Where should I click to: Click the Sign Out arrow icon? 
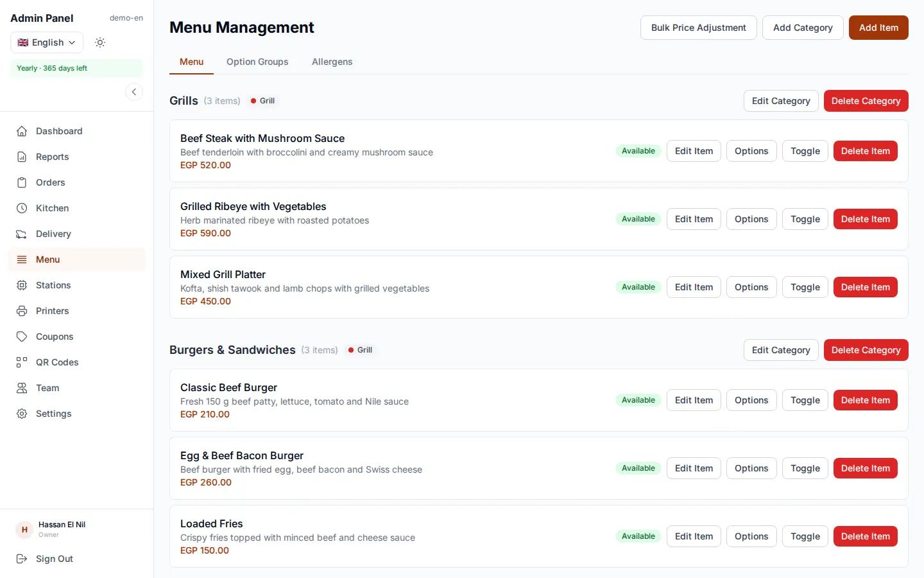pos(22,559)
